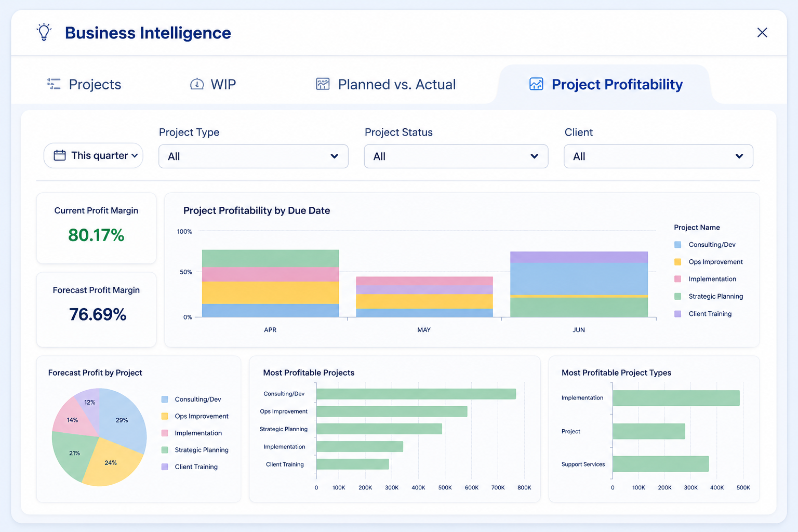The height and width of the screenshot is (532, 798).
Task: Switch to the WIP tab
Action: coord(213,84)
